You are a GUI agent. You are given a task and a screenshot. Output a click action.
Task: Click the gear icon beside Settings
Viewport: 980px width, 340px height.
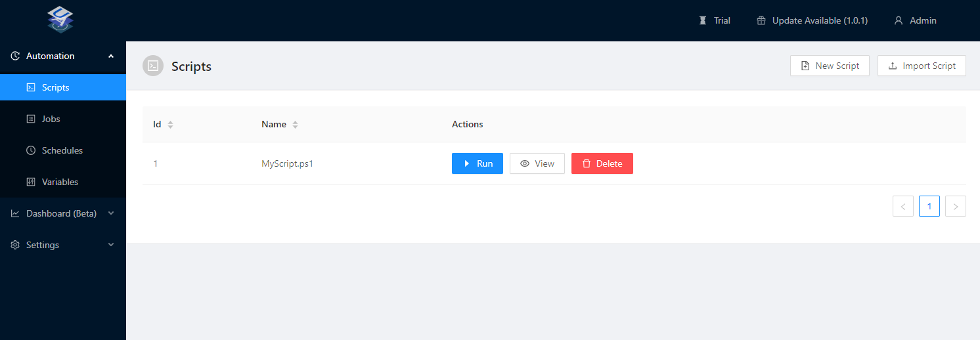(16, 245)
